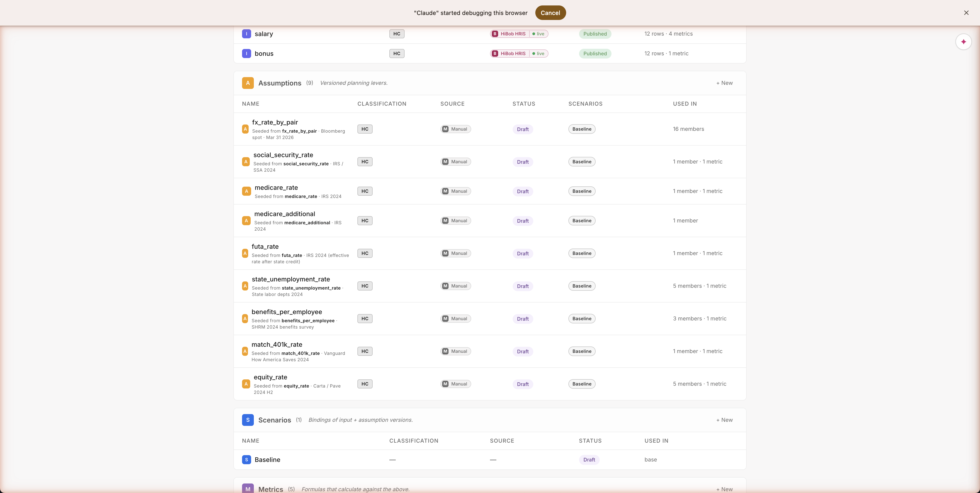Click the SCENARIOS column header
This screenshot has height=493, width=980.
585,104
